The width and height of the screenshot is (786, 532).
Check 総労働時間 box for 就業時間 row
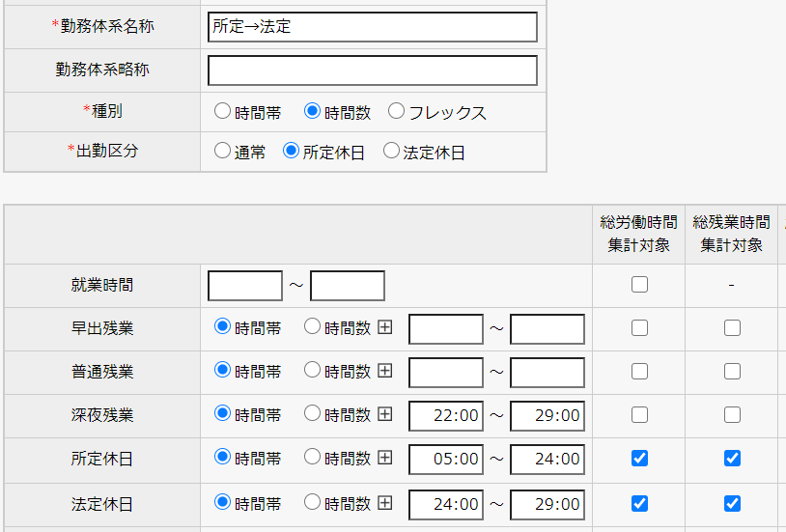click(x=639, y=285)
